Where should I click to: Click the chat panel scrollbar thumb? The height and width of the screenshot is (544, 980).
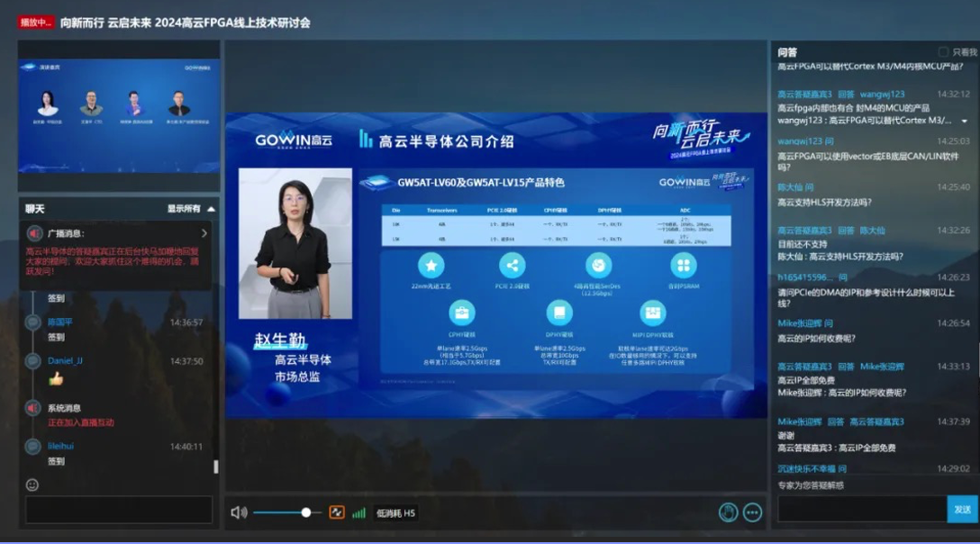[215, 467]
